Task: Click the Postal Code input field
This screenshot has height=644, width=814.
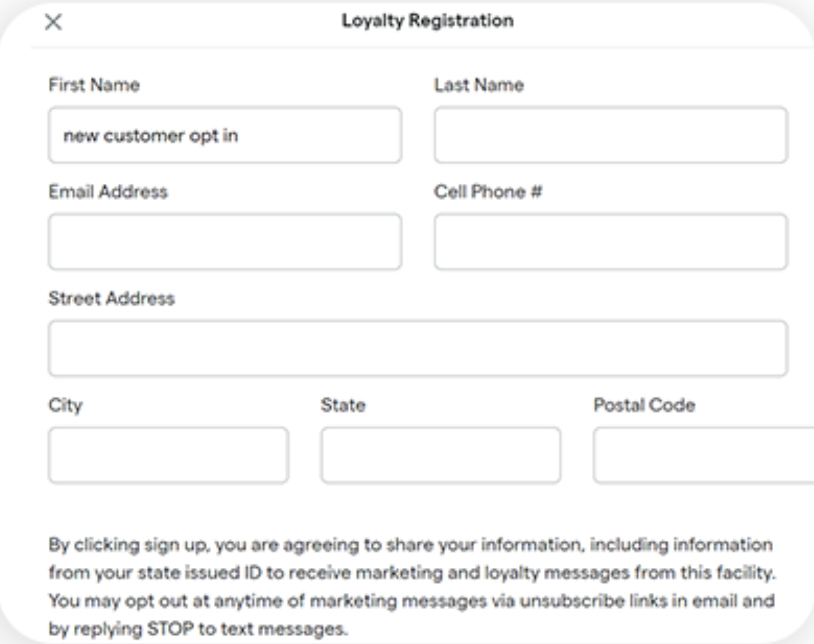Action: click(x=704, y=455)
